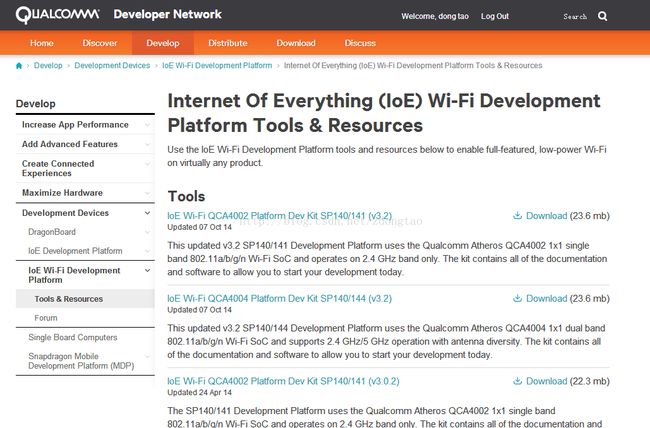Click Developer Network header title
This screenshot has height=428, width=650.
click(167, 15)
